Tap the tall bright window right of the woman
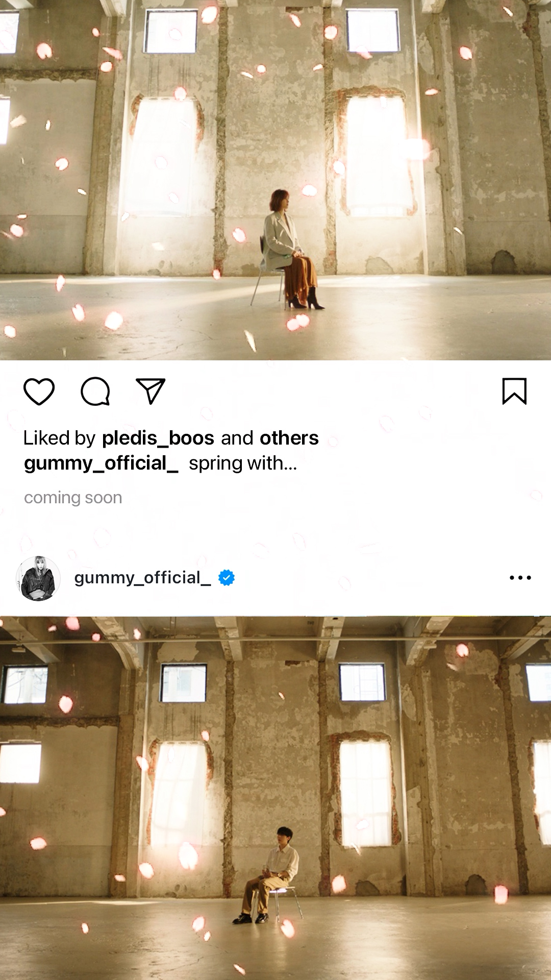Screen dimensions: 551x980 [377, 154]
